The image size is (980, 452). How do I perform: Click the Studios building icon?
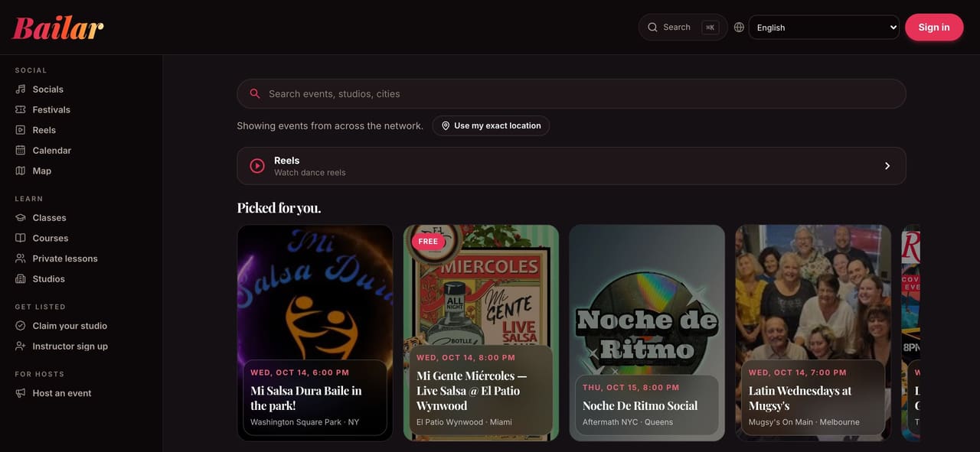pos(21,279)
